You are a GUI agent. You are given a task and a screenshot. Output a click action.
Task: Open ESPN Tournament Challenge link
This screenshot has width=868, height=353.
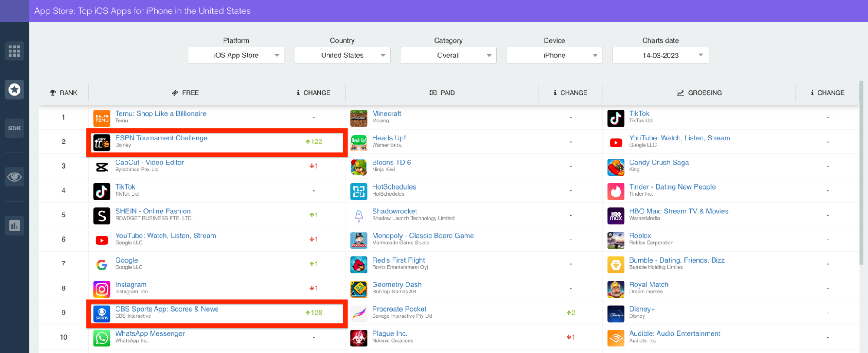(x=161, y=138)
